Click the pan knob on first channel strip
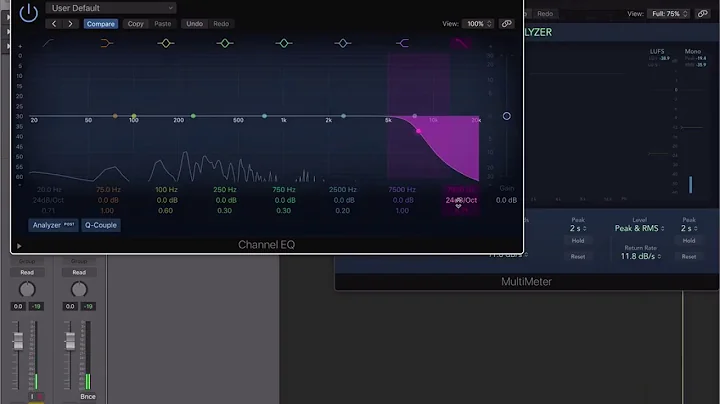720x404 pixels. (x=27, y=289)
